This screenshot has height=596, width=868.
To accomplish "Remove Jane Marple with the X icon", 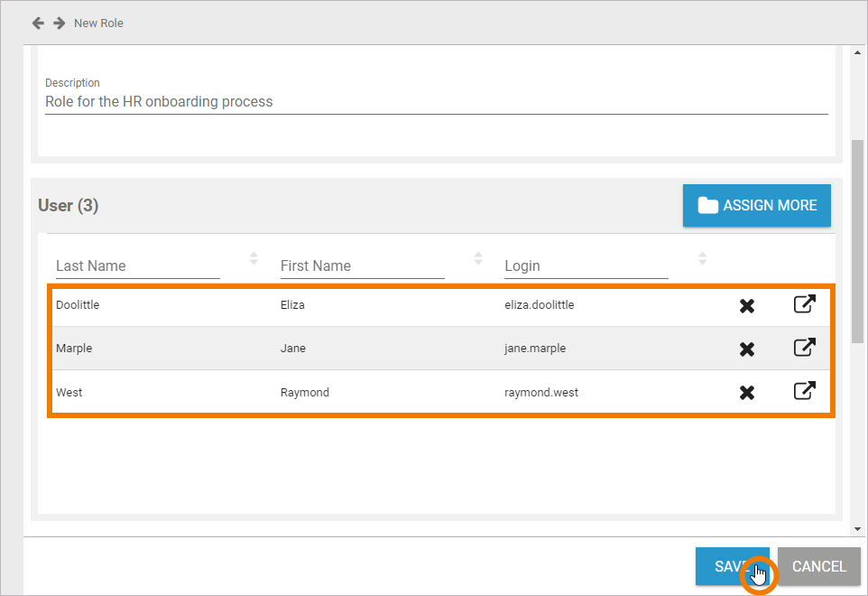I will (x=747, y=349).
